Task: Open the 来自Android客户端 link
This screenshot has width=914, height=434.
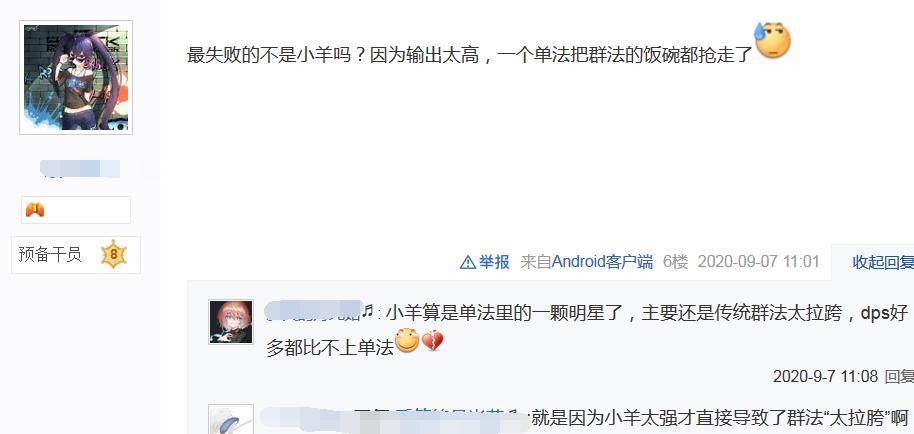Action: coord(586,262)
